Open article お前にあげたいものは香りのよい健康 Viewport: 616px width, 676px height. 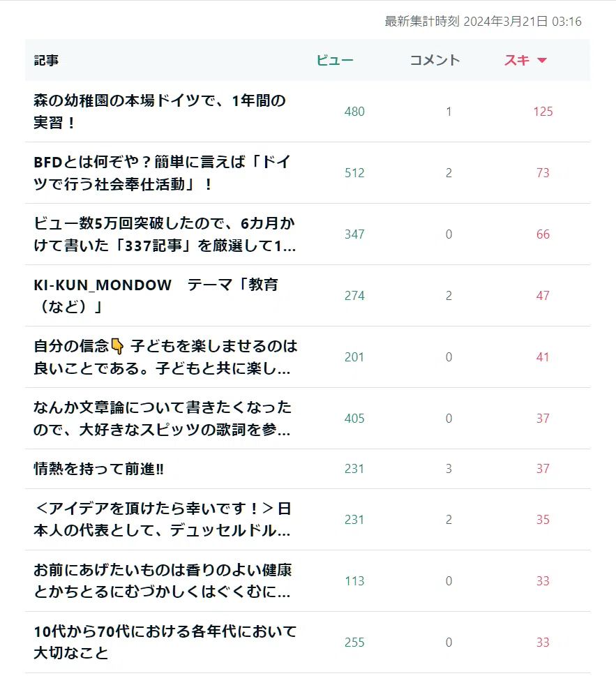pyautogui.click(x=163, y=581)
